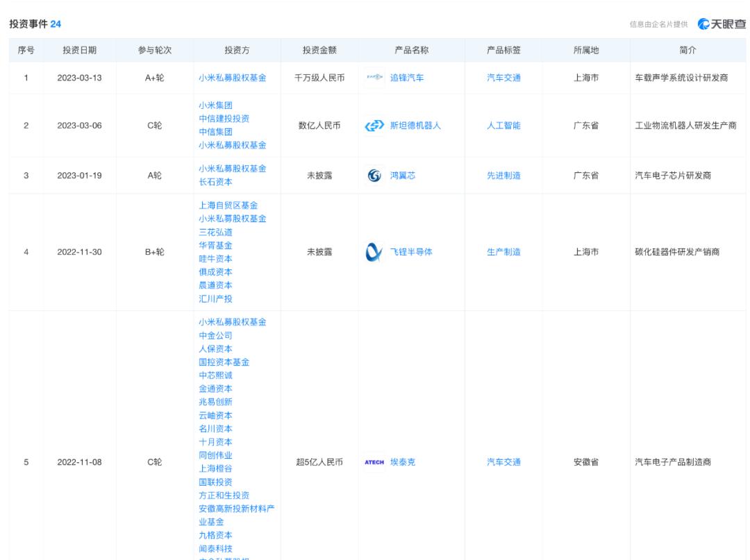Viewport: 750px width, 560px height.
Task: Click the 先进制造 product tag
Action: pyautogui.click(x=503, y=176)
